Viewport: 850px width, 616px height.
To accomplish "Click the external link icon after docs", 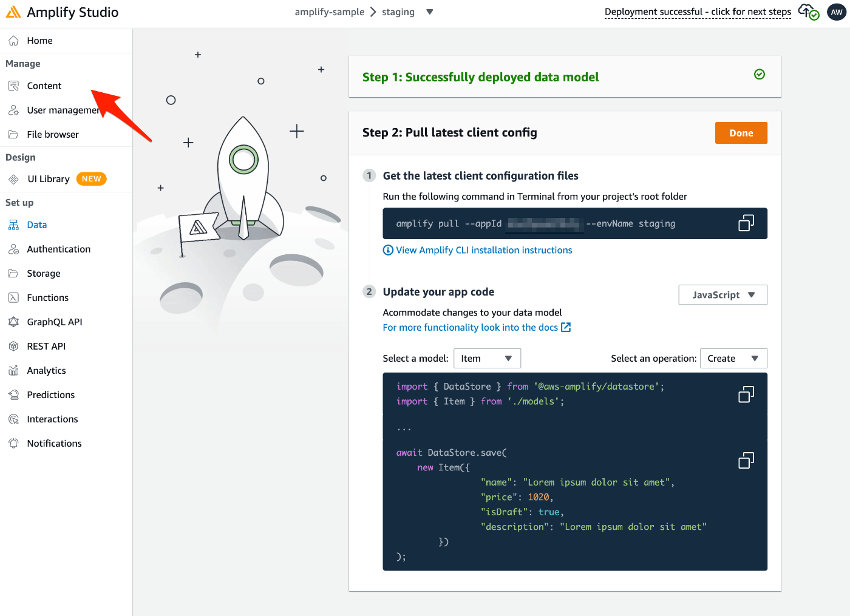I will 566,328.
